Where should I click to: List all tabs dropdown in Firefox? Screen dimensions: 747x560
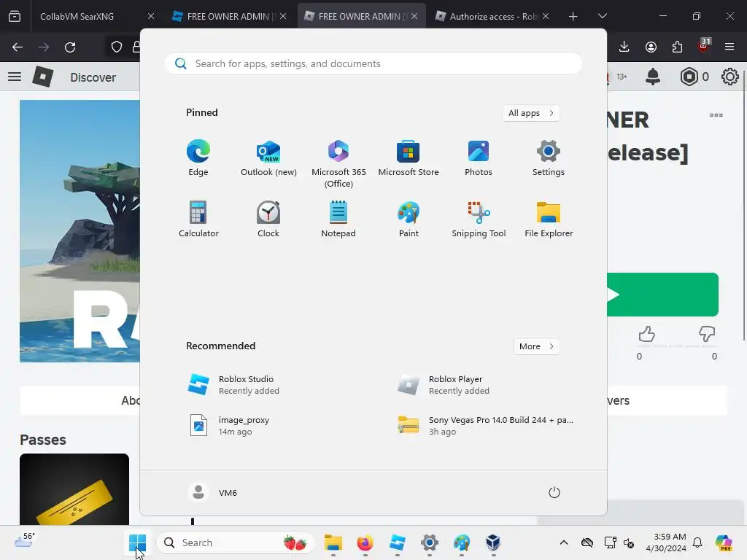(x=602, y=16)
